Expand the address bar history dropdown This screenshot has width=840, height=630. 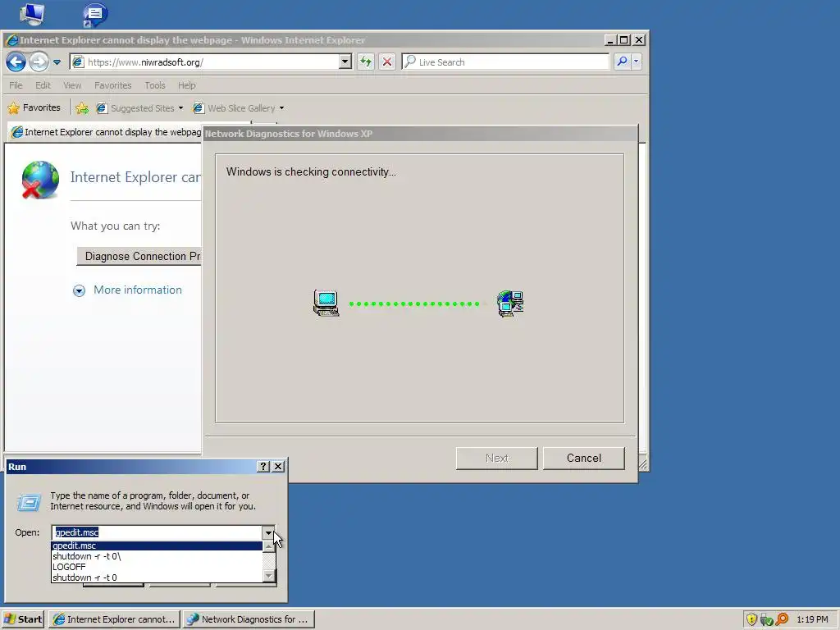click(x=345, y=62)
